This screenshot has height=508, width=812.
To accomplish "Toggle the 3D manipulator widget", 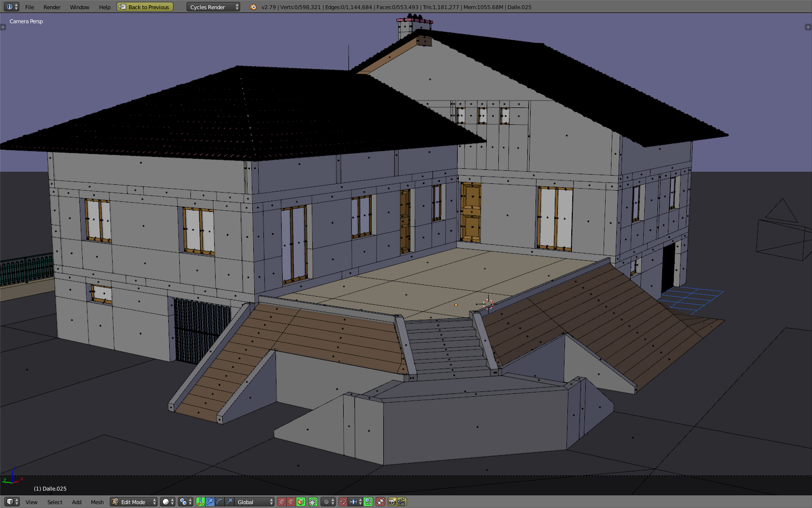I will (x=200, y=502).
